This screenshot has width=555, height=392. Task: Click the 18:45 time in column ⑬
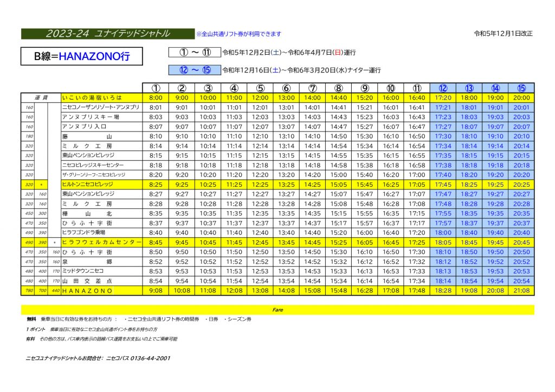pos(469,243)
